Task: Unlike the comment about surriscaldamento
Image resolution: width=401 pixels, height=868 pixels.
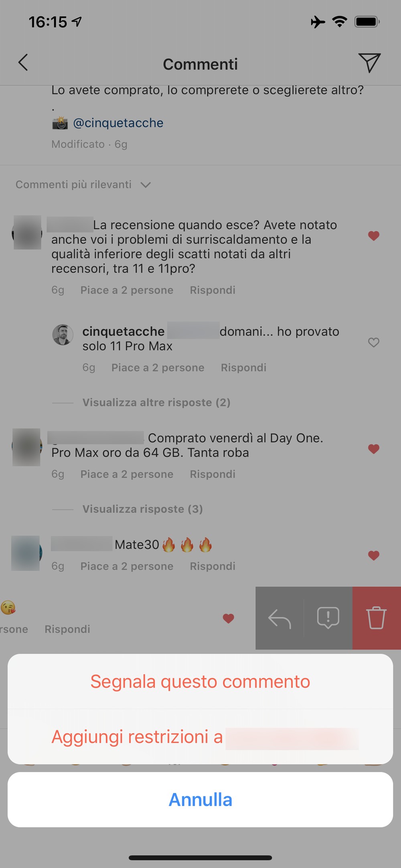Action: click(374, 236)
